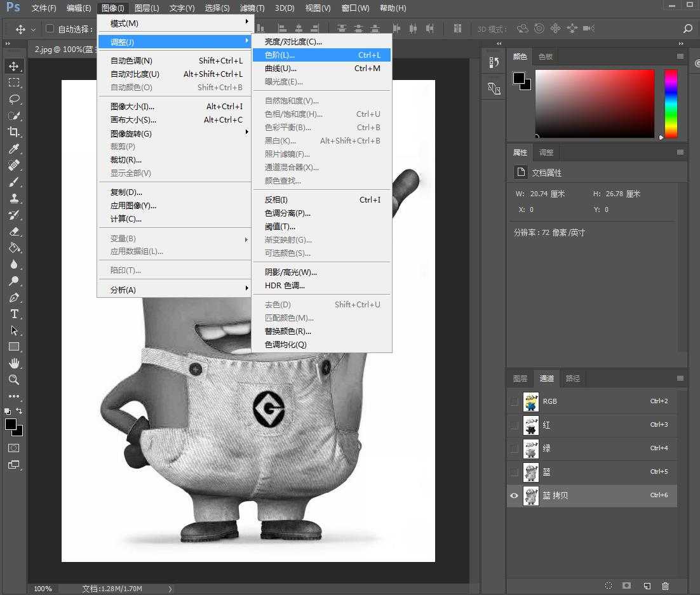700x595 pixels.
Task: Select the Crop tool
Action: point(14,132)
